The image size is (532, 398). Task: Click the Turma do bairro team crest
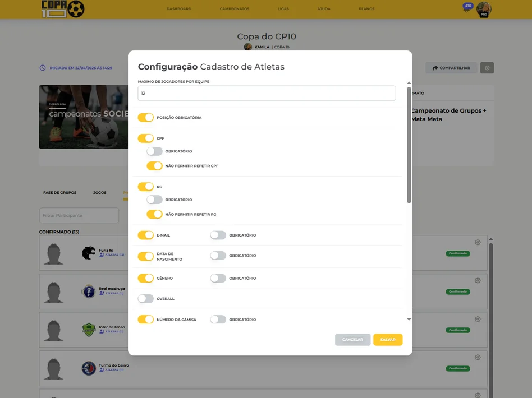click(x=89, y=368)
